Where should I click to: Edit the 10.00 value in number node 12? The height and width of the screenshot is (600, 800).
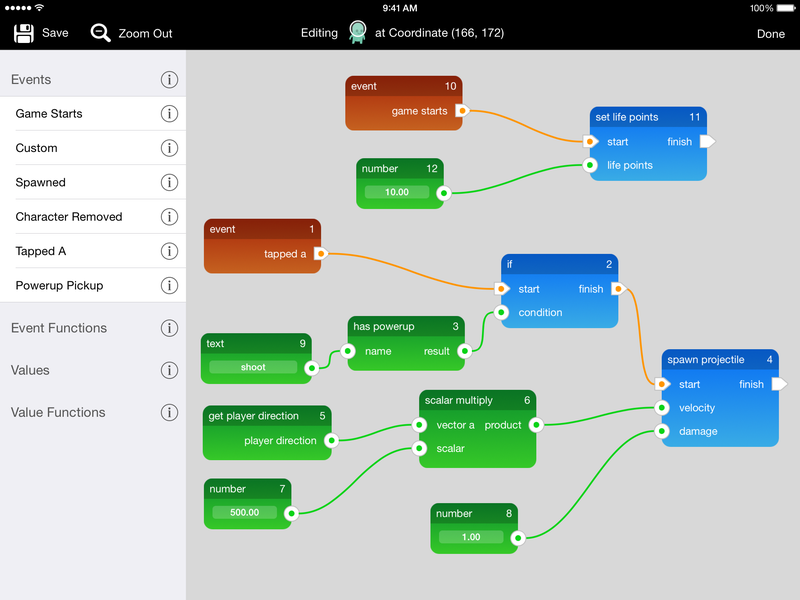[x=396, y=192]
